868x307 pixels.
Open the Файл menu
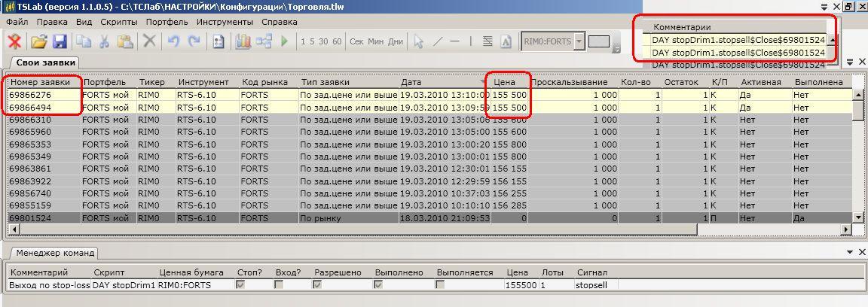(x=17, y=22)
